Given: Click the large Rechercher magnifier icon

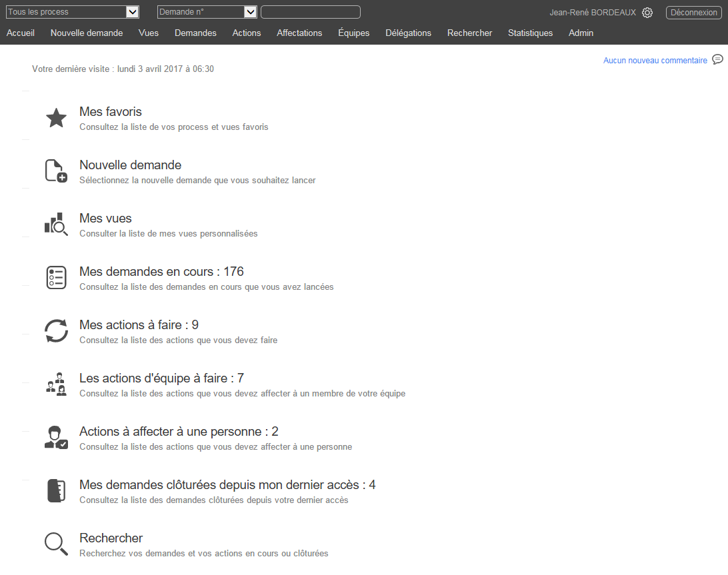Looking at the screenshot, I should point(56,544).
